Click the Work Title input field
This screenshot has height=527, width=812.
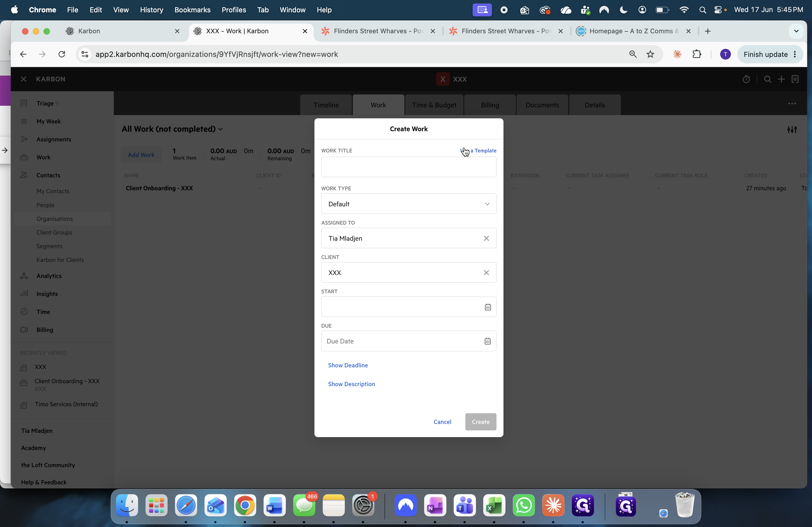pyautogui.click(x=408, y=167)
